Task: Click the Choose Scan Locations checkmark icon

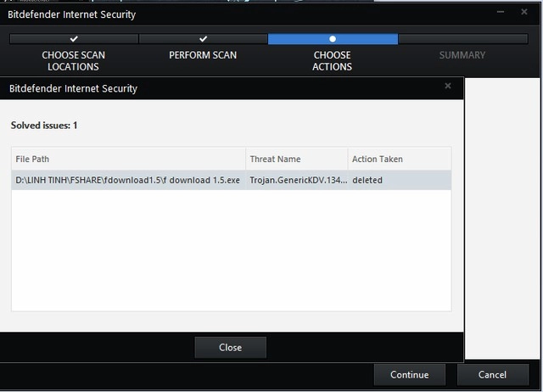Action: (x=74, y=39)
